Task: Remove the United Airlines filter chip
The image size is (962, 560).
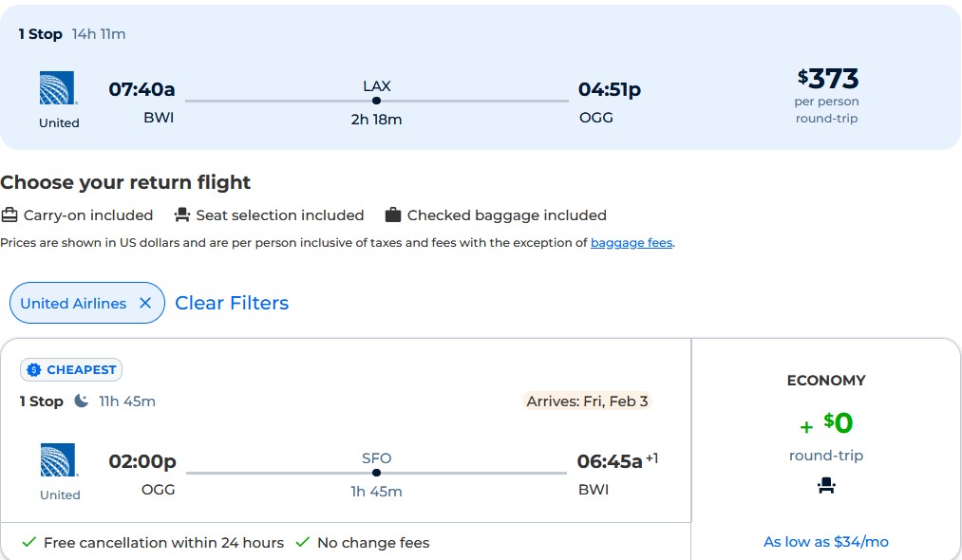Action: 147,303
